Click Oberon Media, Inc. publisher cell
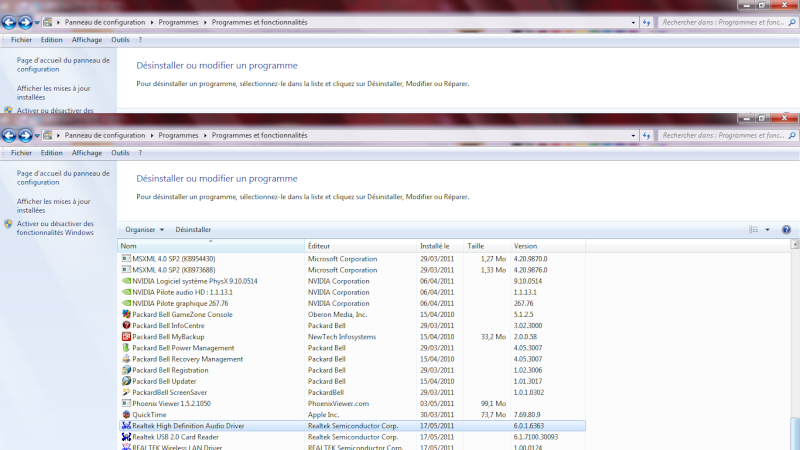The image size is (800, 450). coord(337,314)
